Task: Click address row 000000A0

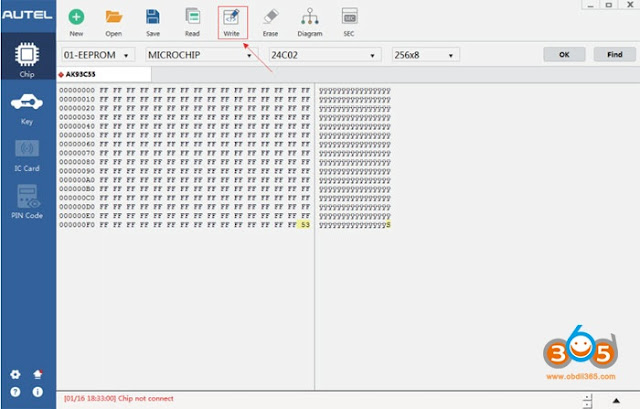Action: pyautogui.click(x=77, y=180)
